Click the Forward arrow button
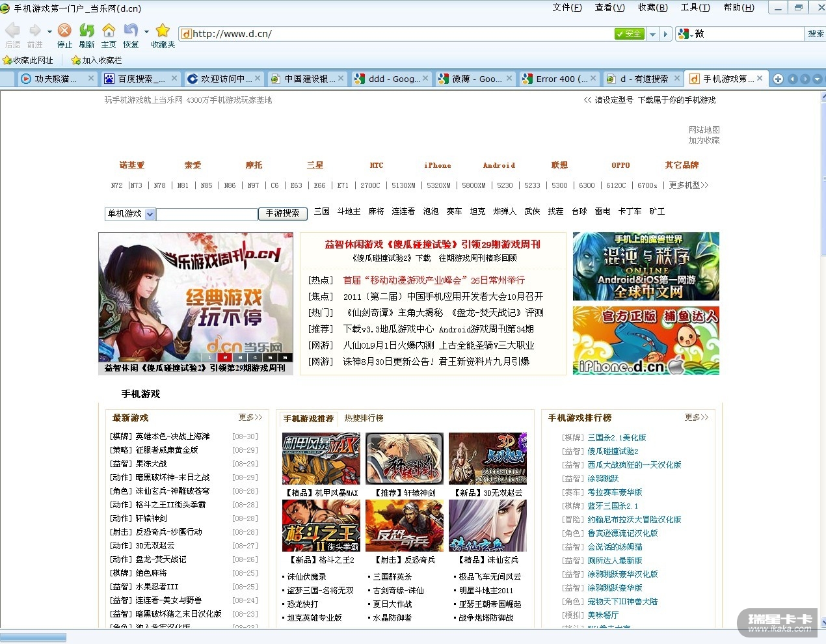 click(x=34, y=30)
